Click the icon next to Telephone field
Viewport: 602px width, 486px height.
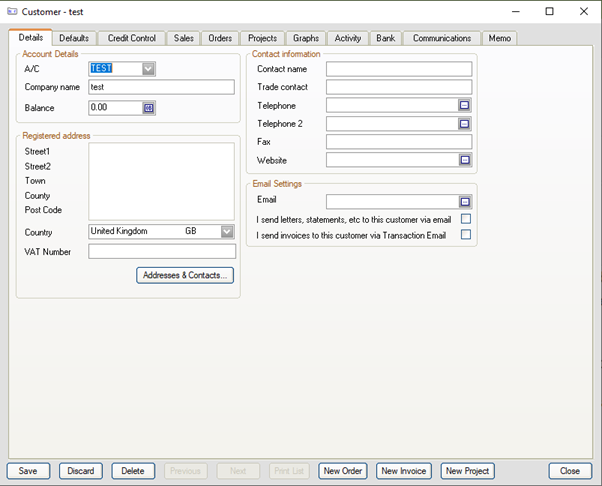(x=464, y=106)
